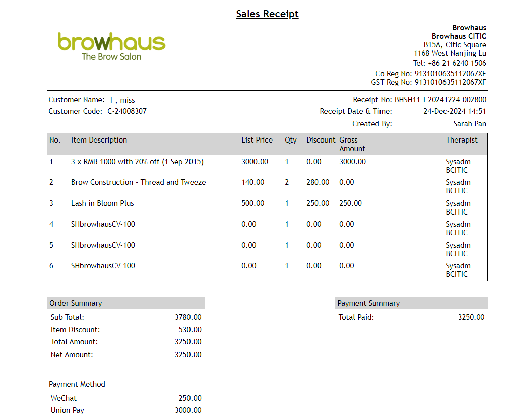Image resolution: width=507 pixels, height=420 pixels.
Task: Click the "Payment Method" label
Action: [77, 384]
